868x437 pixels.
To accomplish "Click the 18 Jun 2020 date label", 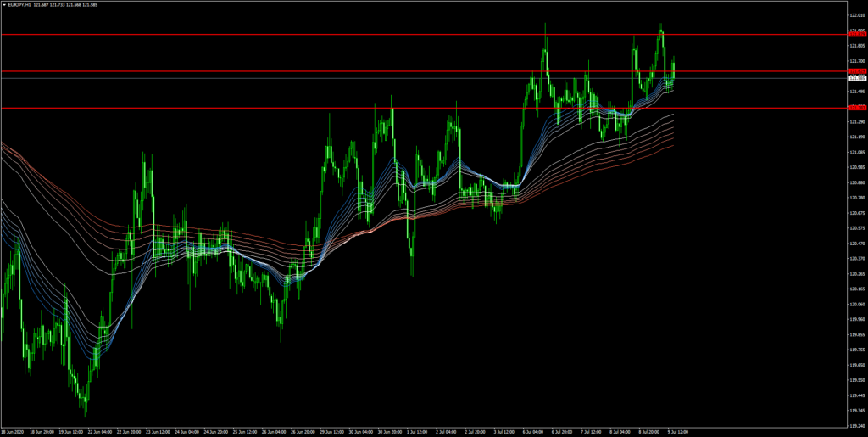I will tap(15, 431).
